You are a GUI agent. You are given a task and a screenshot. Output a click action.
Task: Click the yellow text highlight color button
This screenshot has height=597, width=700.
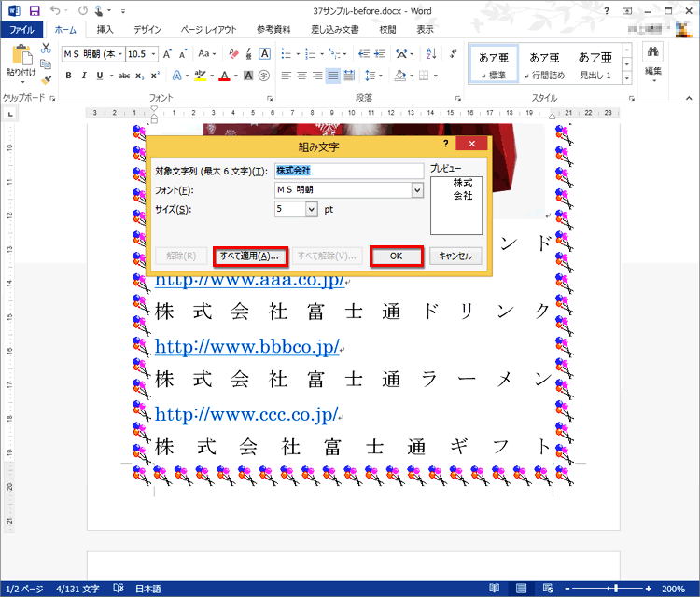(x=201, y=76)
